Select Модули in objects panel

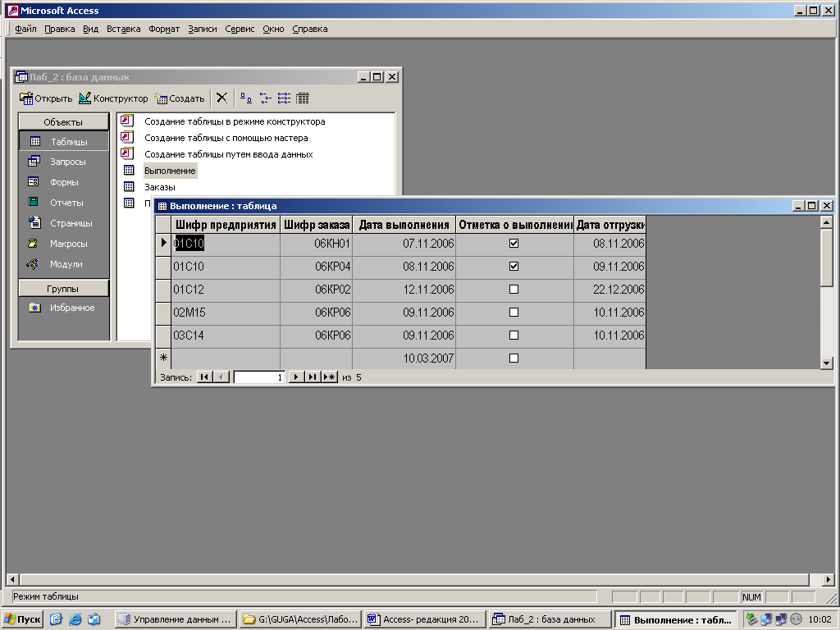(64, 264)
